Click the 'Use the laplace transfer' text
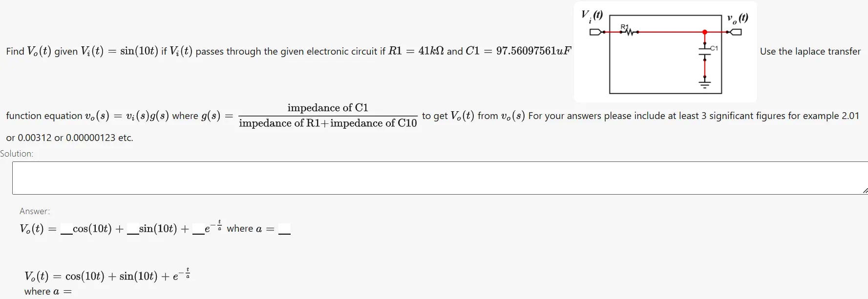The height and width of the screenshot is (299, 868). [x=810, y=51]
